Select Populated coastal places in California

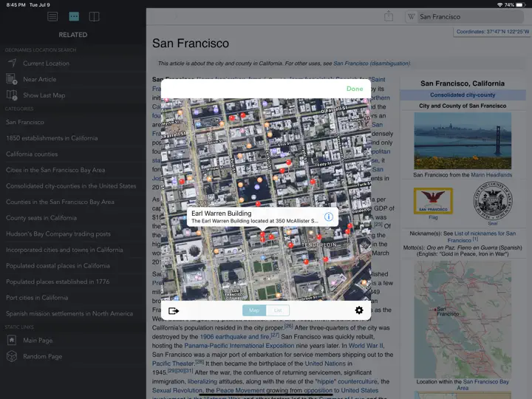pyautogui.click(x=73, y=266)
